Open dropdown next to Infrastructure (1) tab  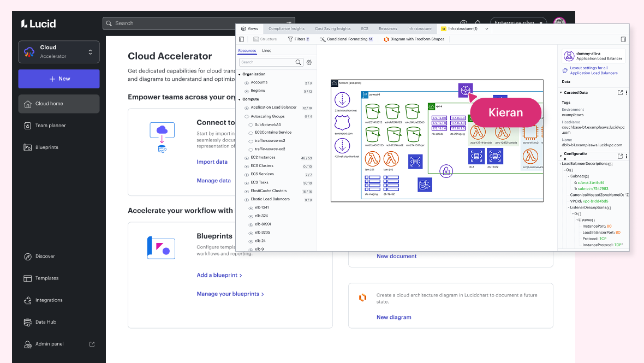coord(487,29)
